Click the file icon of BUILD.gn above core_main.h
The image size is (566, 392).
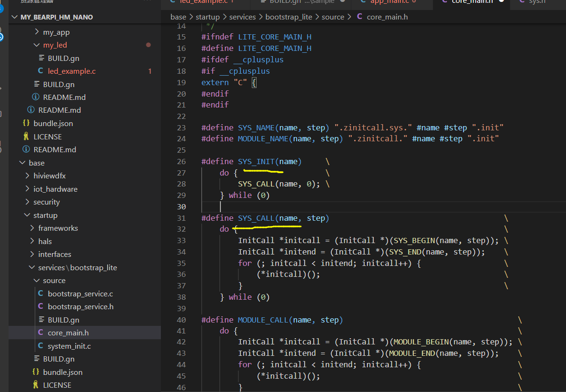pyautogui.click(x=41, y=320)
